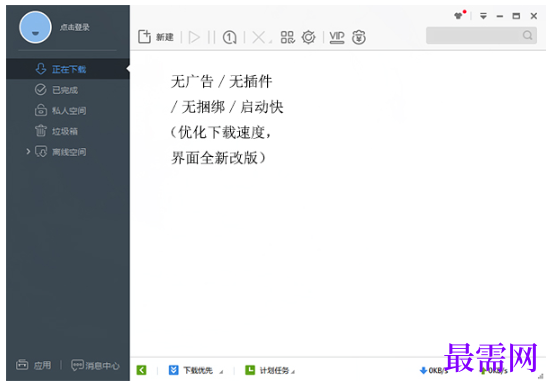This screenshot has width=556, height=389.
Task: Close the download manager window
Action: tap(534, 16)
